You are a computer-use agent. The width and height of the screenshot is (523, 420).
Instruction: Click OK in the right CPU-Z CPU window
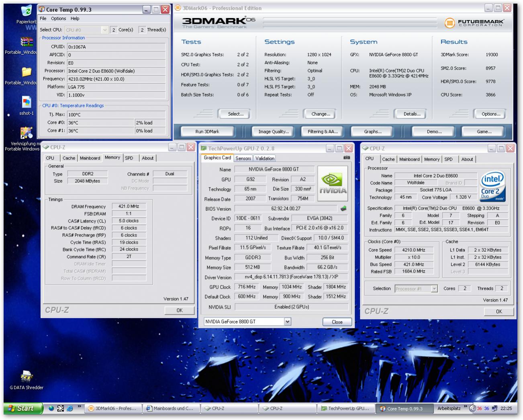[x=499, y=312]
